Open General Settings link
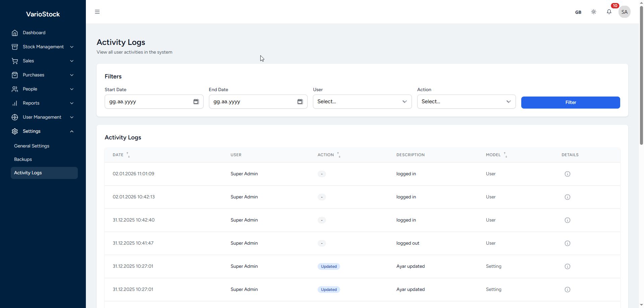The width and height of the screenshot is (644, 308). tap(32, 146)
